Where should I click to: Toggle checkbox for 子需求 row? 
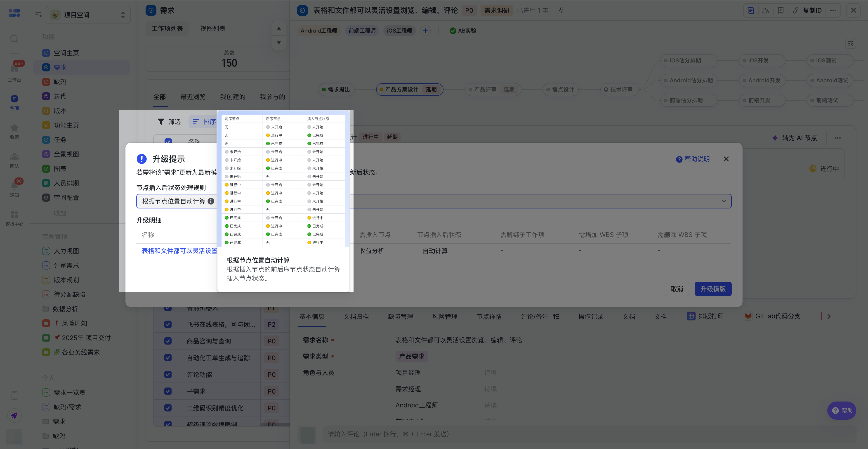[x=168, y=391]
